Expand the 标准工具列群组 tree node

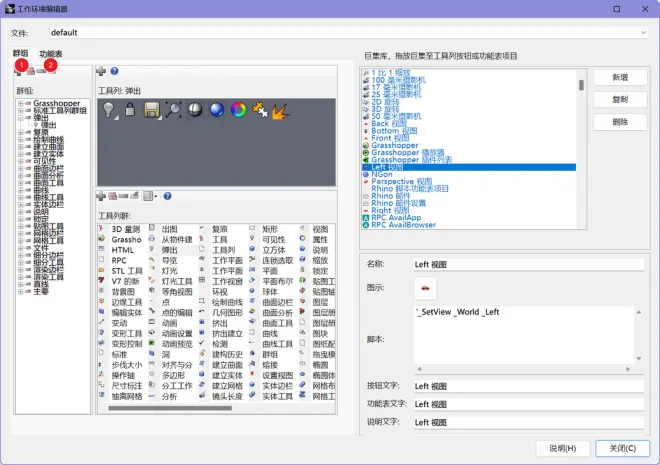(20, 110)
